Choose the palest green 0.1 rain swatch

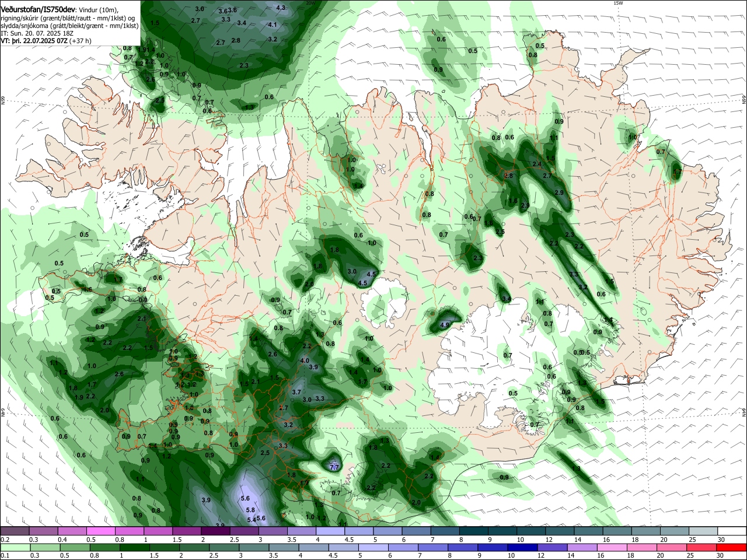point(15,547)
